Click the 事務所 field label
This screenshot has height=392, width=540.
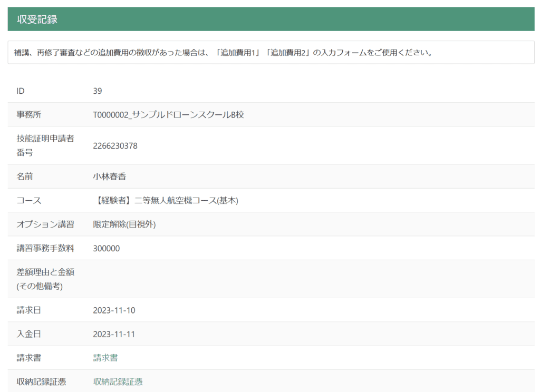coord(29,114)
